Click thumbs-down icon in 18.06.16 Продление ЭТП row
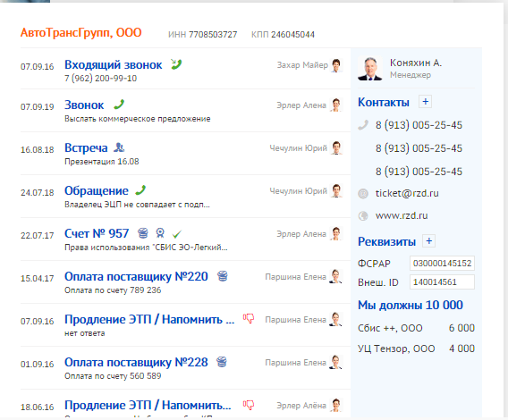The height and width of the screenshot is (420, 508). (x=249, y=405)
